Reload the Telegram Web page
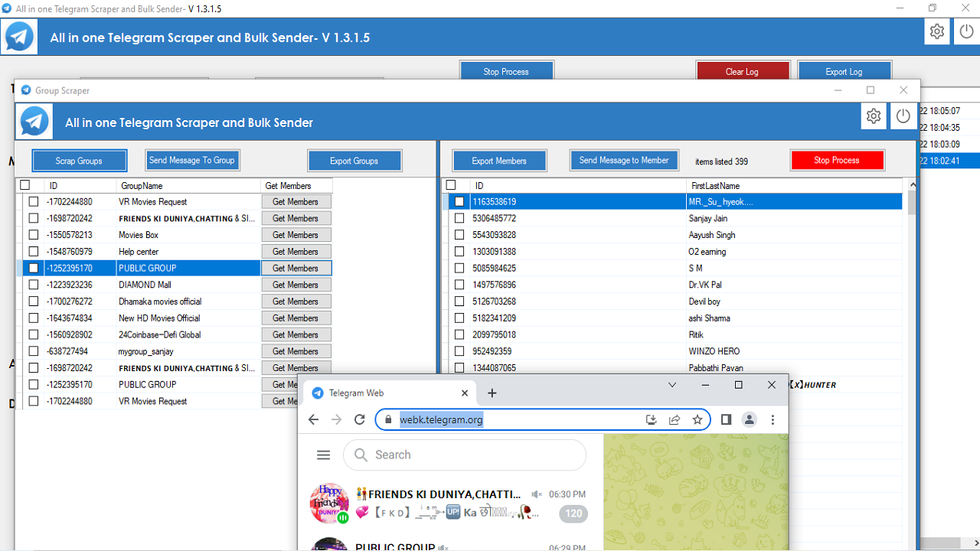The width and height of the screenshot is (980, 551). coord(359,419)
